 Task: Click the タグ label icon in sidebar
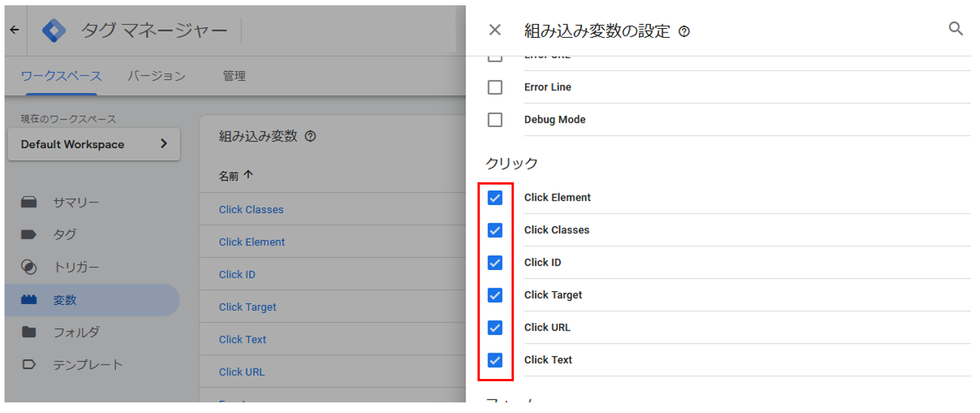29,234
